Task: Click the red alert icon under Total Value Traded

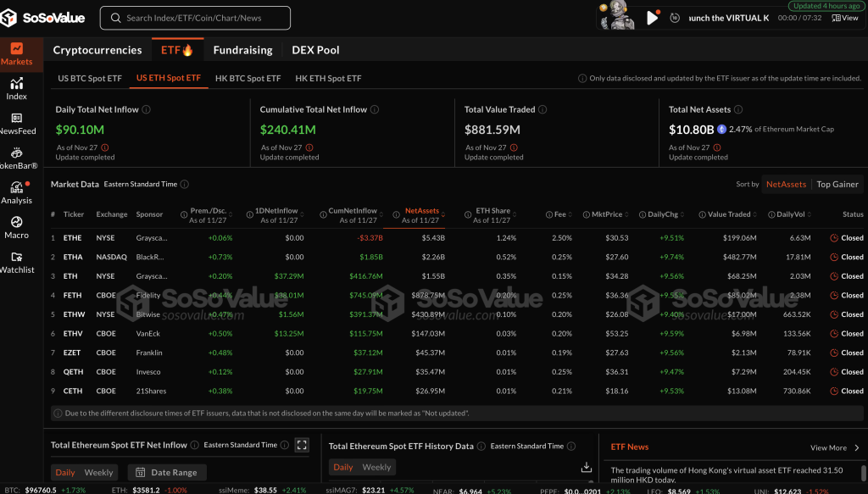Action: (514, 147)
